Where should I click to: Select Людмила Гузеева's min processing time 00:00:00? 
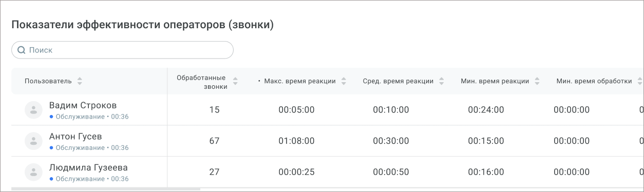point(572,172)
